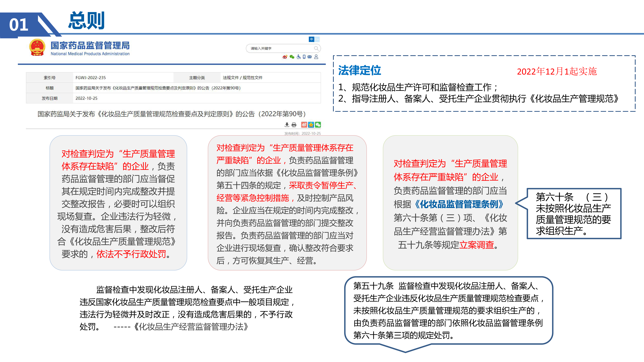The image size is (644, 362).
Task: Click 国家药品监督管理局 site title
Action: click(x=90, y=46)
